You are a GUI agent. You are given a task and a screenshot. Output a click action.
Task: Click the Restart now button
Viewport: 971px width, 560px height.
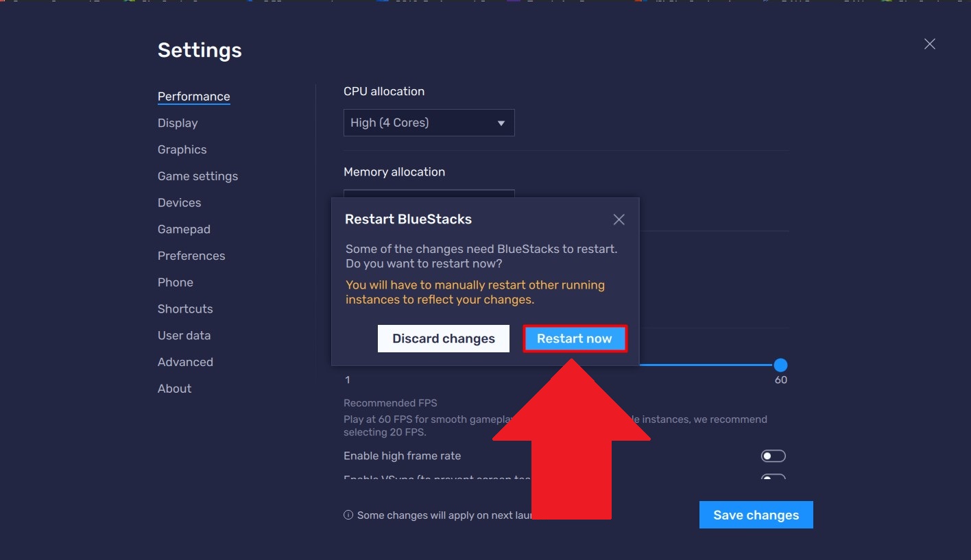[x=575, y=338]
